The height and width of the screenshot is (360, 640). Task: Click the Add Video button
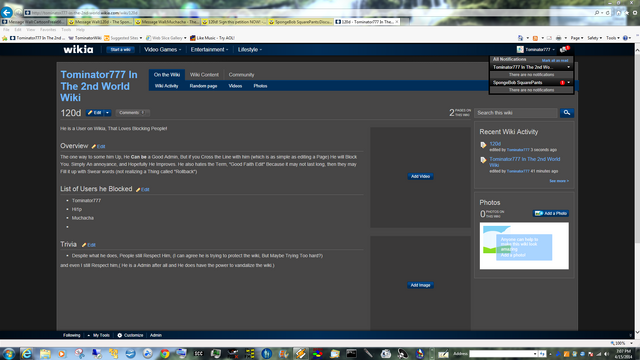(420, 176)
